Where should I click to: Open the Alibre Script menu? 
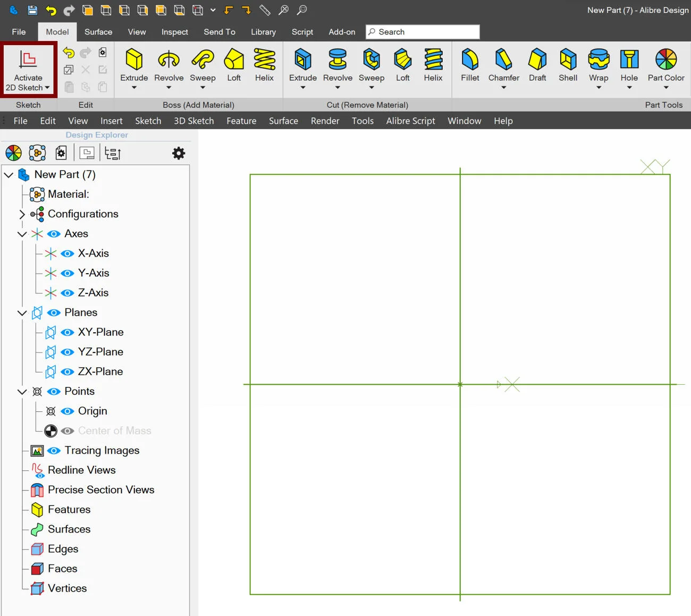pos(410,121)
